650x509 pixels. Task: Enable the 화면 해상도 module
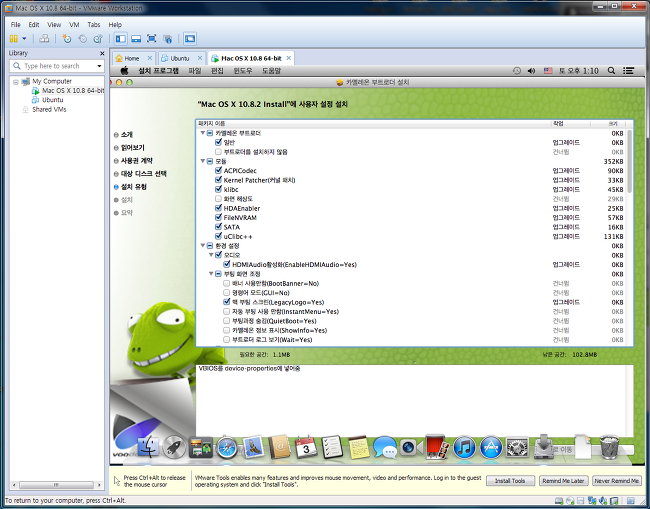tap(218, 199)
